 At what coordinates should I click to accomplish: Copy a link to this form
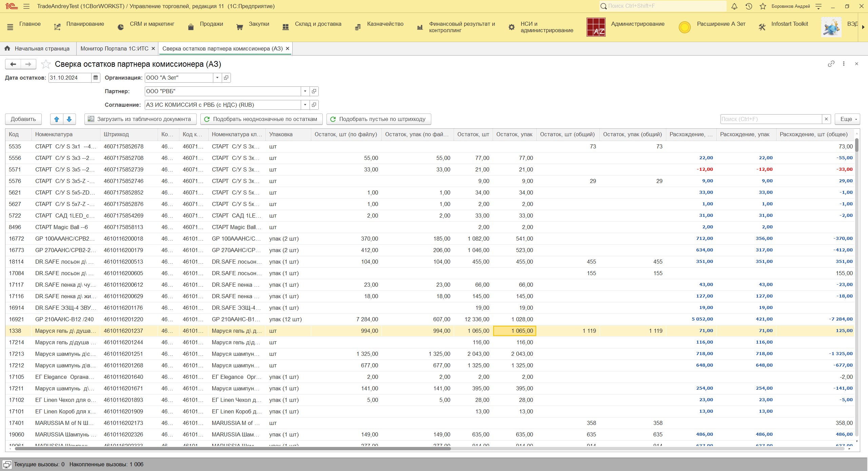(831, 64)
